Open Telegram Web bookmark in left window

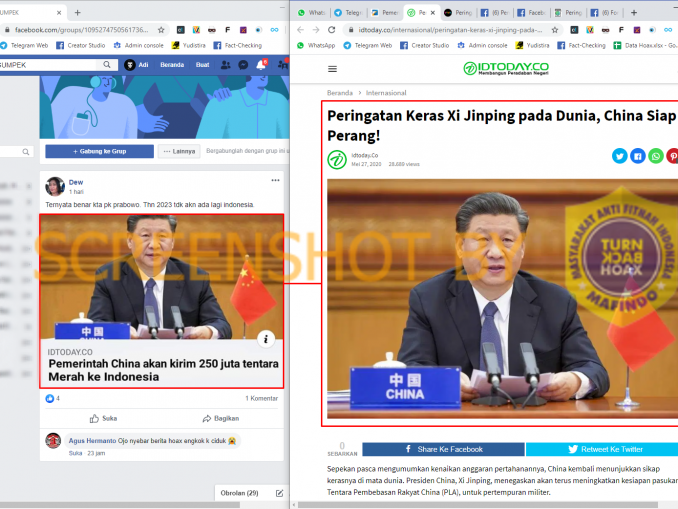click(24, 45)
